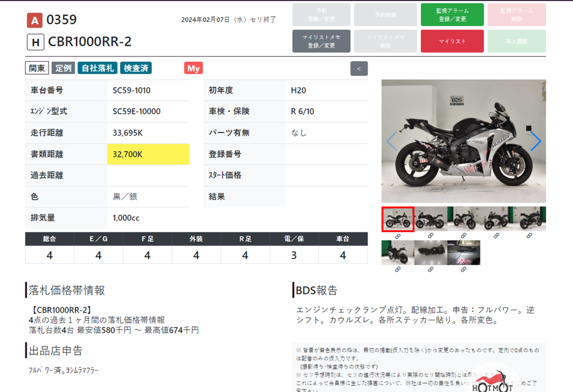Screen dimensions: 573x392
Task: Select the rear-right angle motorcycle thumbnail
Action: [530, 219]
